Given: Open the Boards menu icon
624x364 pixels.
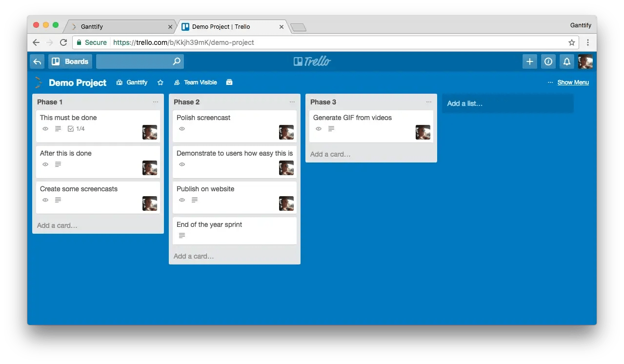Looking at the screenshot, I should (x=56, y=61).
